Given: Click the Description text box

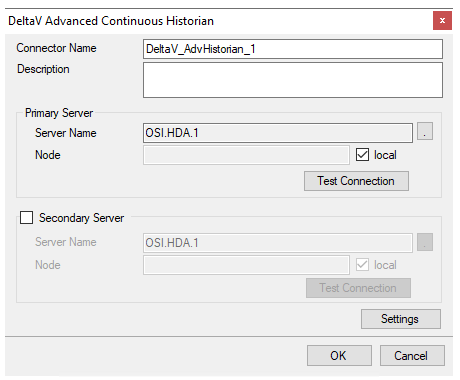Looking at the screenshot, I should coord(293,80).
